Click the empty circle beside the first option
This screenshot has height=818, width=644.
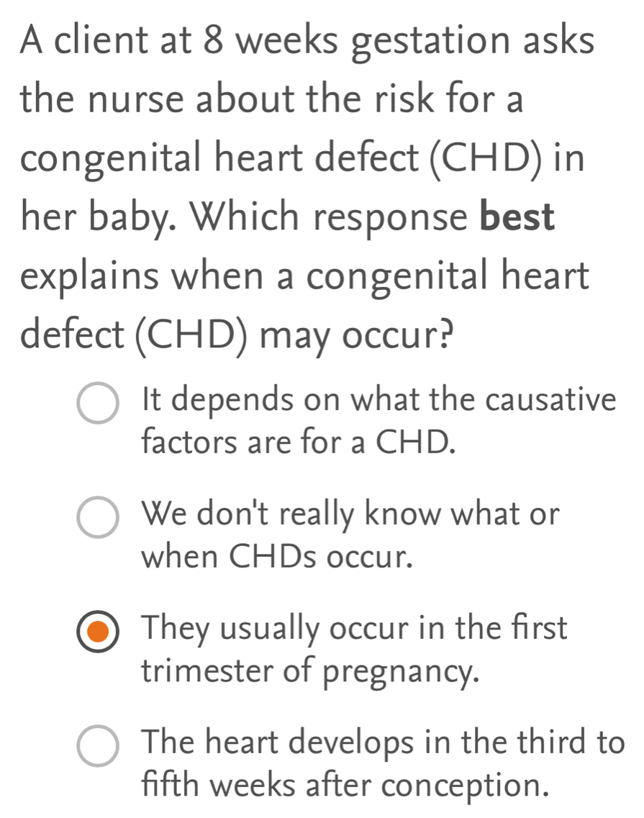pyautogui.click(x=97, y=401)
